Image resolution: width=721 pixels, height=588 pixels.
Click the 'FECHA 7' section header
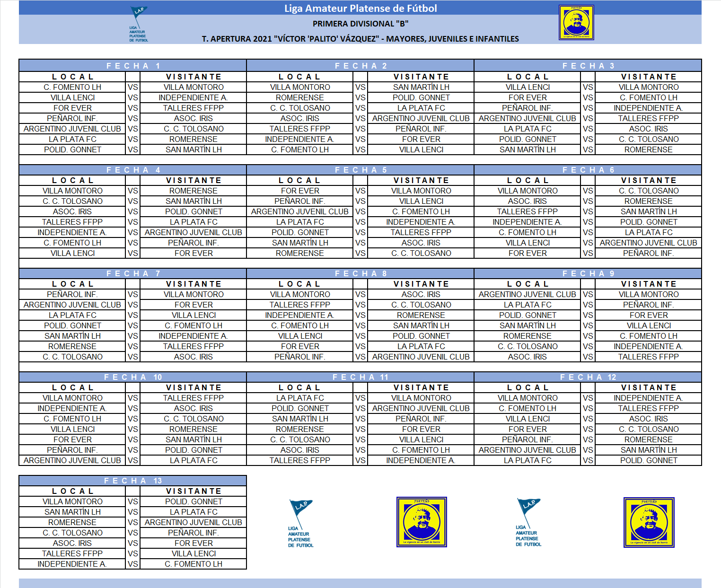coord(133,273)
